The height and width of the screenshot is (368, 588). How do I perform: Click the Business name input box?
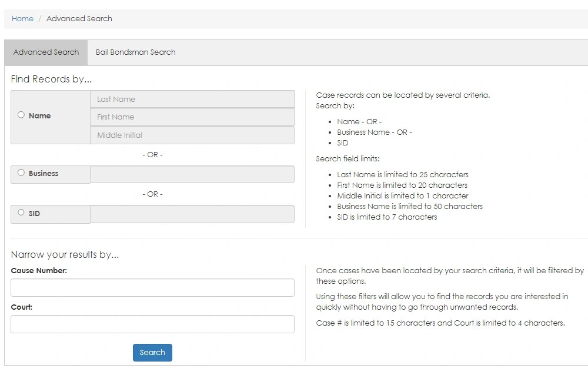[192, 174]
